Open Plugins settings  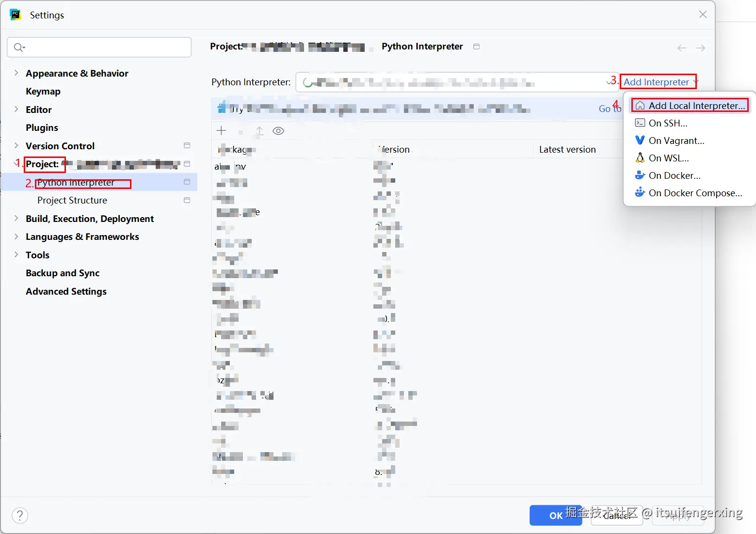tap(42, 127)
